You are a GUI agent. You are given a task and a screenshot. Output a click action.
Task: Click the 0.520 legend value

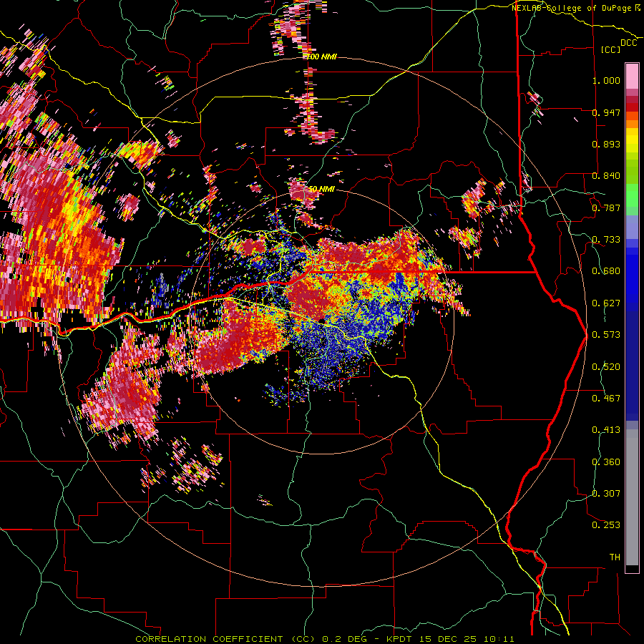606,367
